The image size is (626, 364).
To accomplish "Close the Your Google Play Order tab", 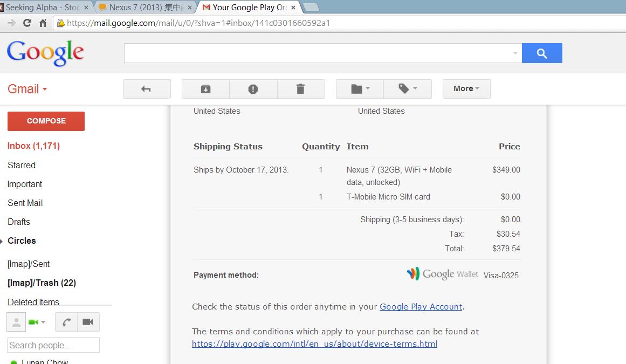I will (293, 8).
